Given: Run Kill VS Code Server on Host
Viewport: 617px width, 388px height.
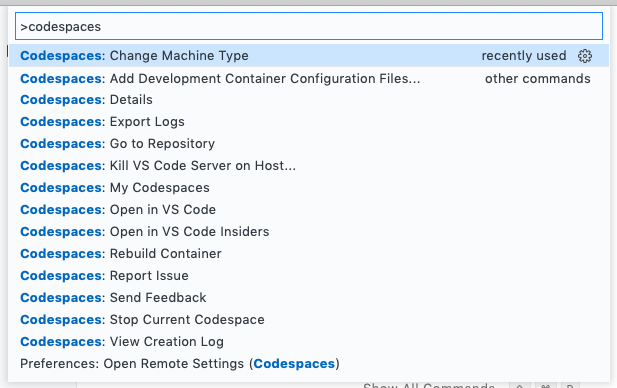Looking at the screenshot, I should pos(308,166).
